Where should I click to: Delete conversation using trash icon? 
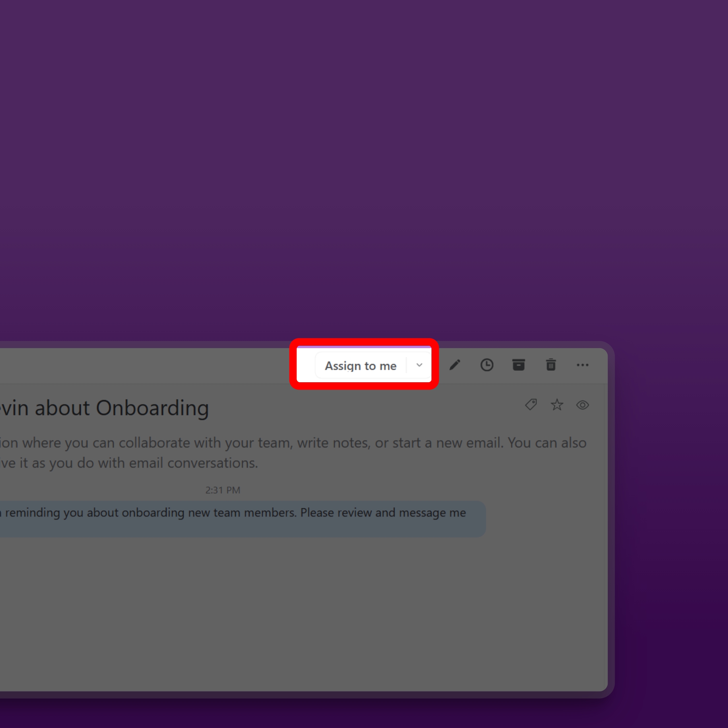point(550,365)
